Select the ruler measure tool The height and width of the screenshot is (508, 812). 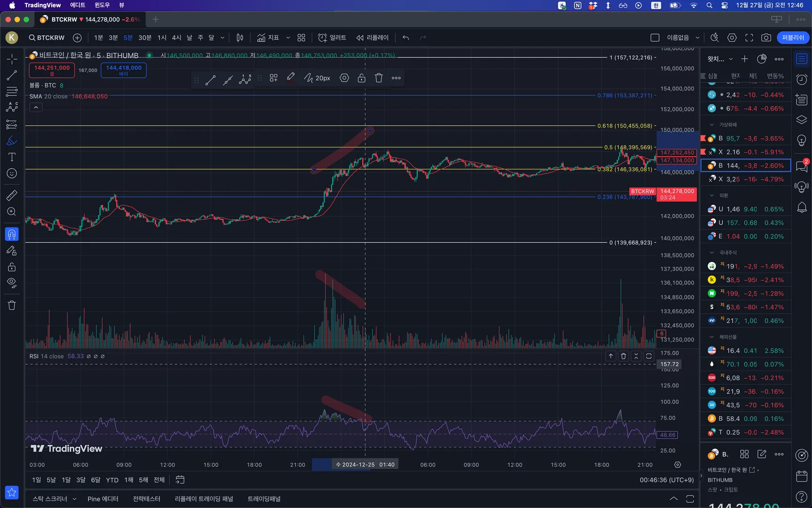(x=12, y=195)
